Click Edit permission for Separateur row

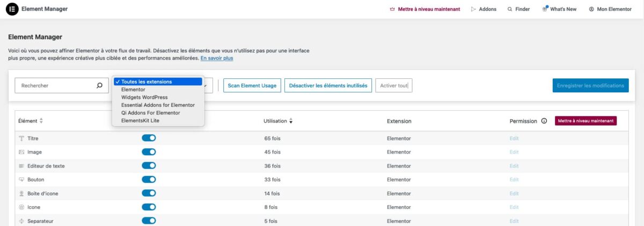click(x=514, y=221)
